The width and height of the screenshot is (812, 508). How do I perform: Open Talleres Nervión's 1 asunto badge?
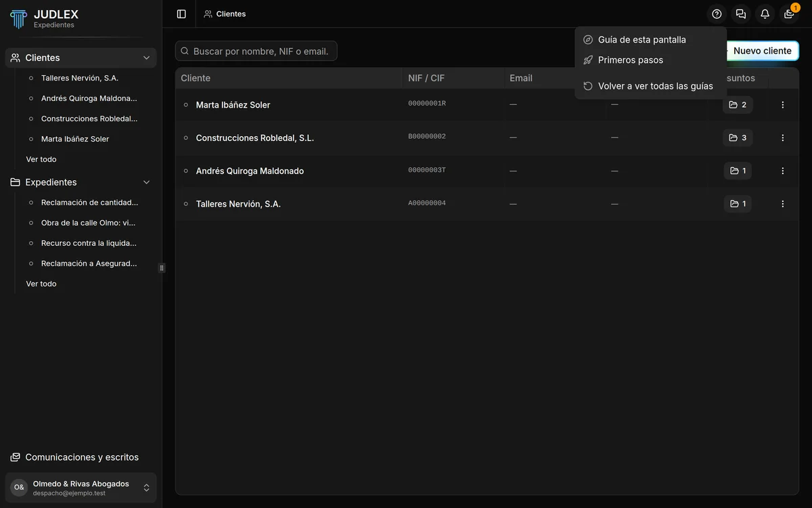(x=738, y=204)
